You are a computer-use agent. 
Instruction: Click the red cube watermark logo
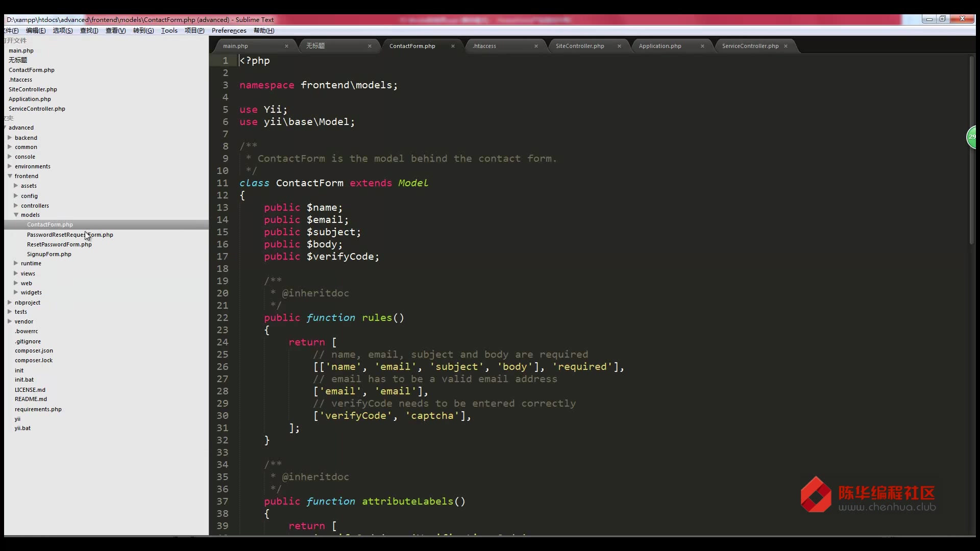816,494
